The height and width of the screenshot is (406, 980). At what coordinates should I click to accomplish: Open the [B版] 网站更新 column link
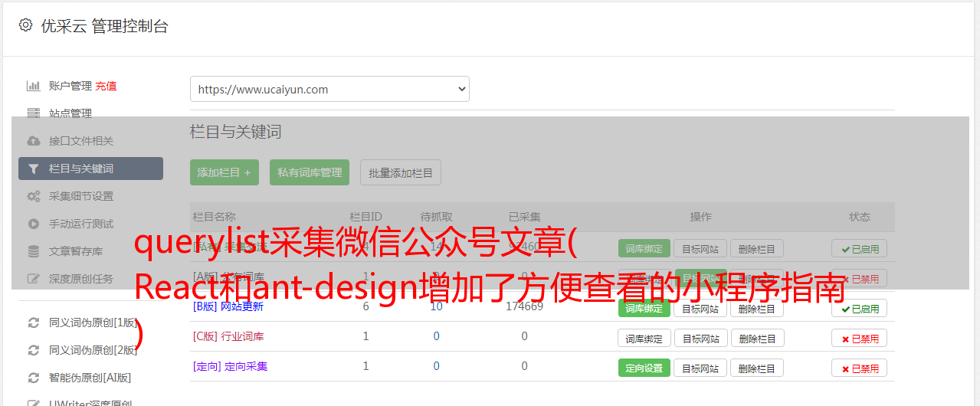(228, 306)
